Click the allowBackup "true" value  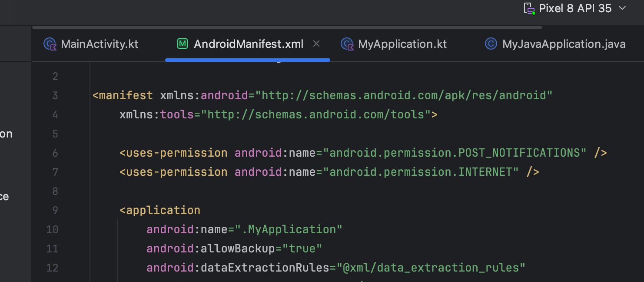302,249
